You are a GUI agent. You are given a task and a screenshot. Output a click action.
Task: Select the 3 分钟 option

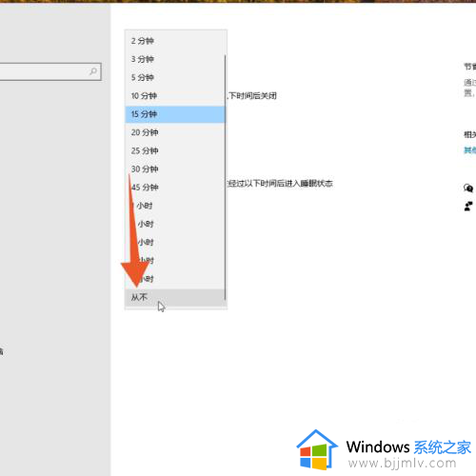[175, 59]
